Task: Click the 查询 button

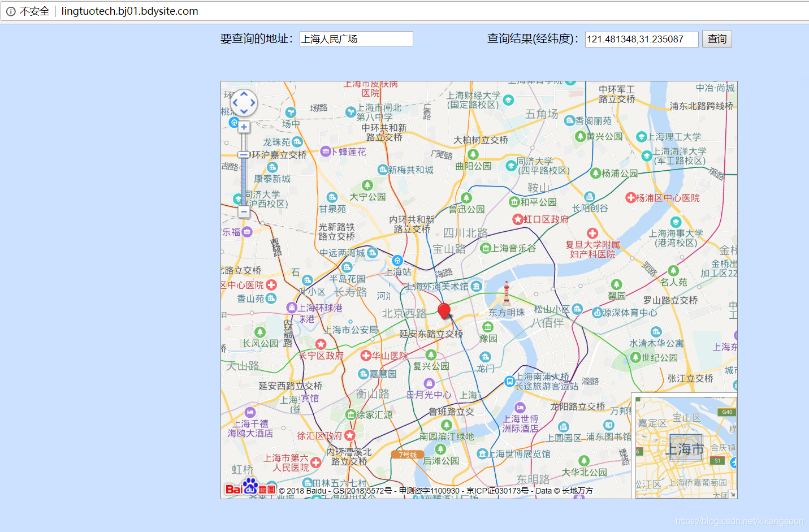Action: tap(717, 39)
